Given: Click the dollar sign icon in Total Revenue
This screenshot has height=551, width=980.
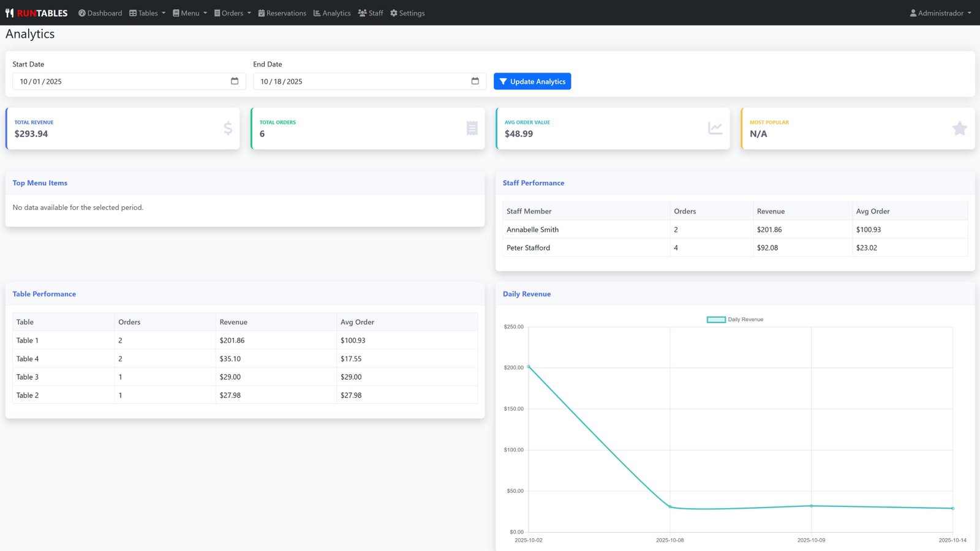Looking at the screenshot, I should (x=228, y=128).
